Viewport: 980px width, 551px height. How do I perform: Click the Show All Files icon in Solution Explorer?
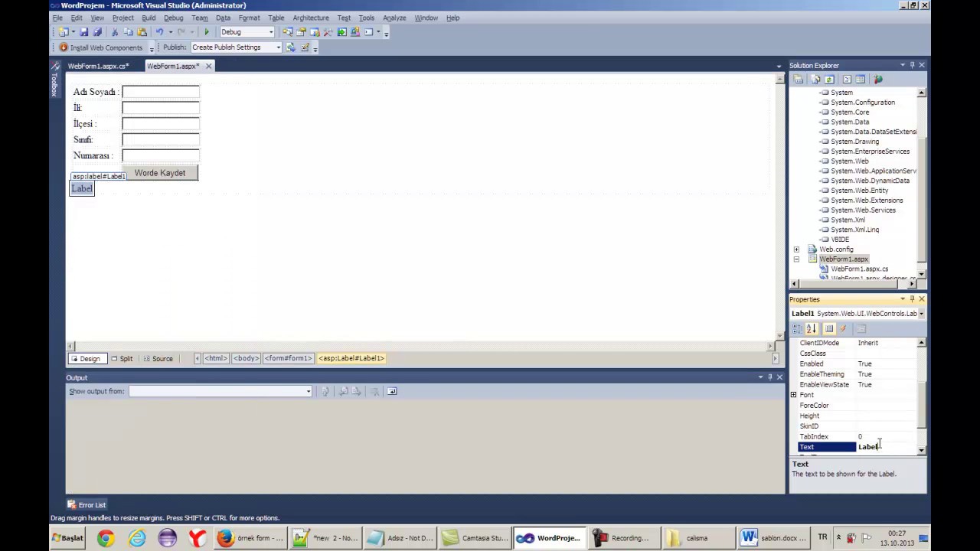(x=815, y=80)
